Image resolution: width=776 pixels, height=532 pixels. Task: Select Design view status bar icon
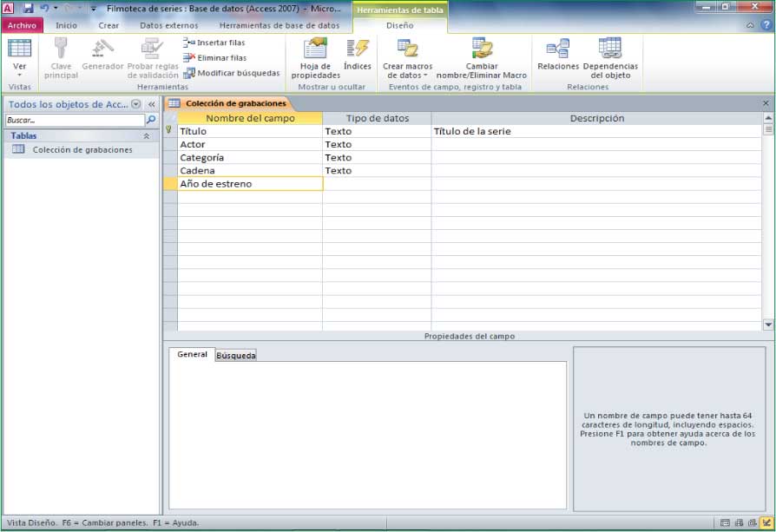766,522
